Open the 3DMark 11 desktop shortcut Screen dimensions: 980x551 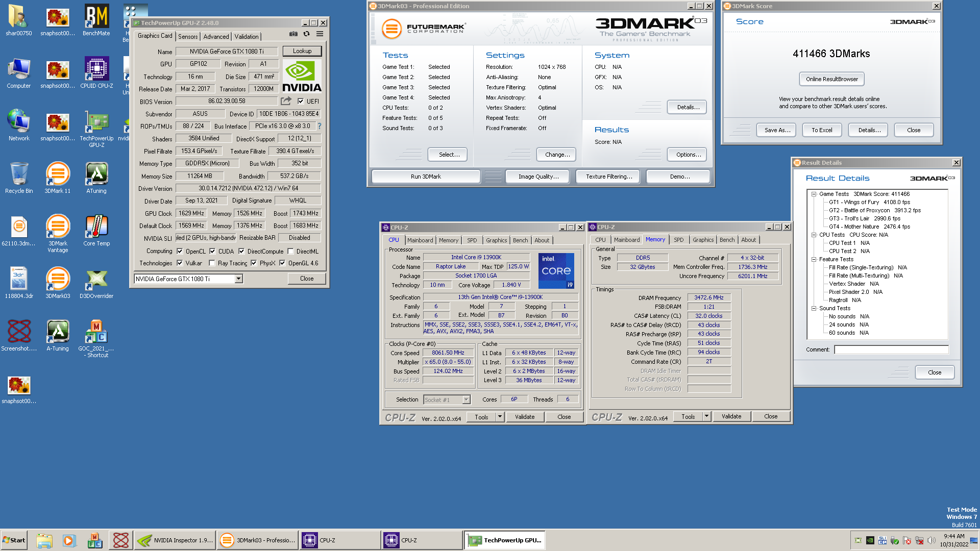click(58, 178)
